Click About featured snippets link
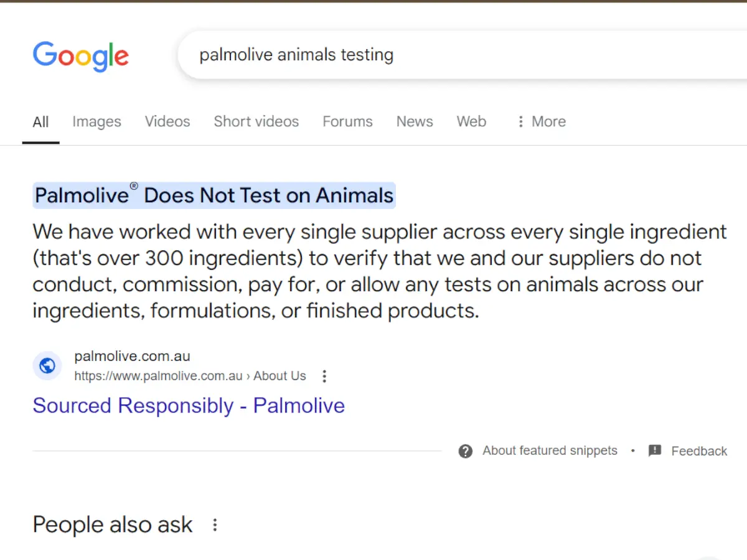Screen dimensions: 747x560 (x=550, y=450)
